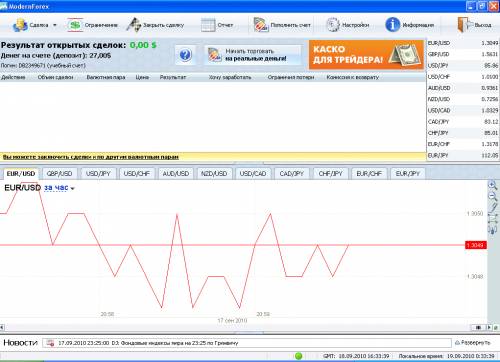Open the 'за час' timeframe dropdown

(x=59, y=188)
